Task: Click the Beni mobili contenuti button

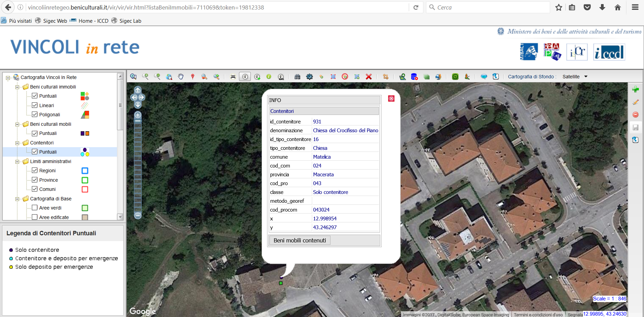Action: [300, 240]
